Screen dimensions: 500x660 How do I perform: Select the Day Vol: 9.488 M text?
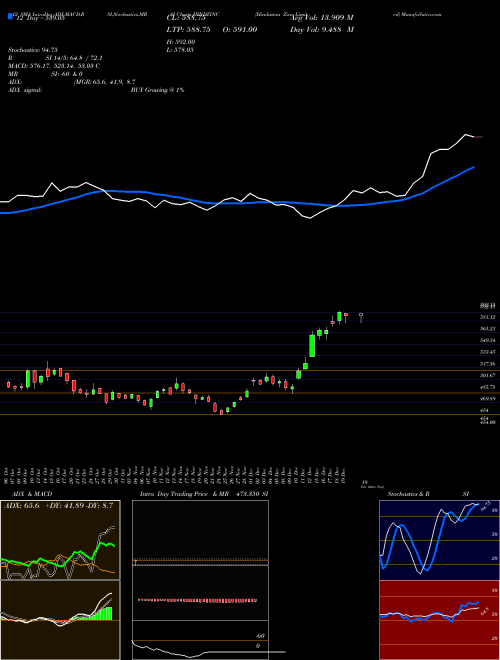click(x=322, y=29)
